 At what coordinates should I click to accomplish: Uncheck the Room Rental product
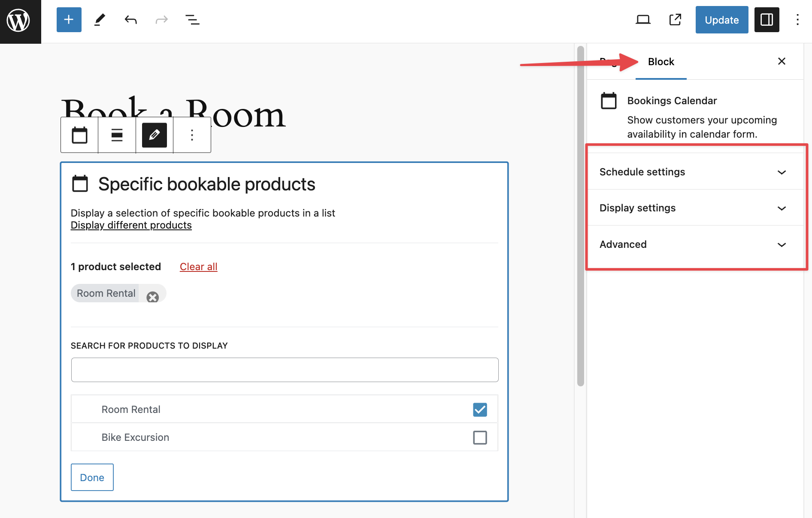[480, 410]
